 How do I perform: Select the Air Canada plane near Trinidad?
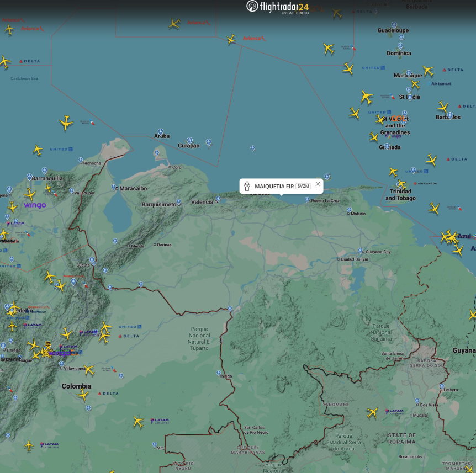coord(401,184)
